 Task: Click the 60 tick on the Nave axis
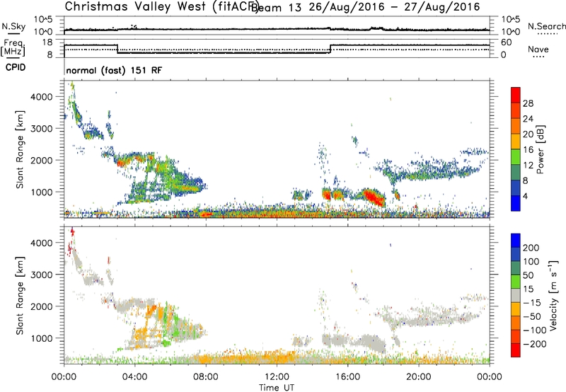[x=506, y=42]
